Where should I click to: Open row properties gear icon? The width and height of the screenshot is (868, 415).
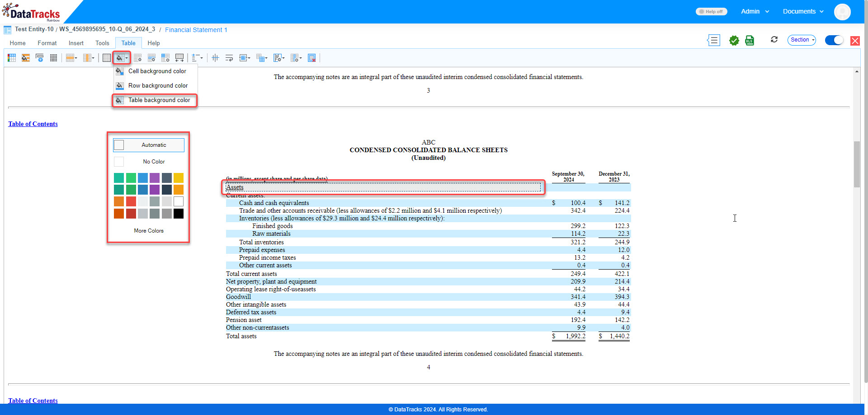(x=152, y=58)
